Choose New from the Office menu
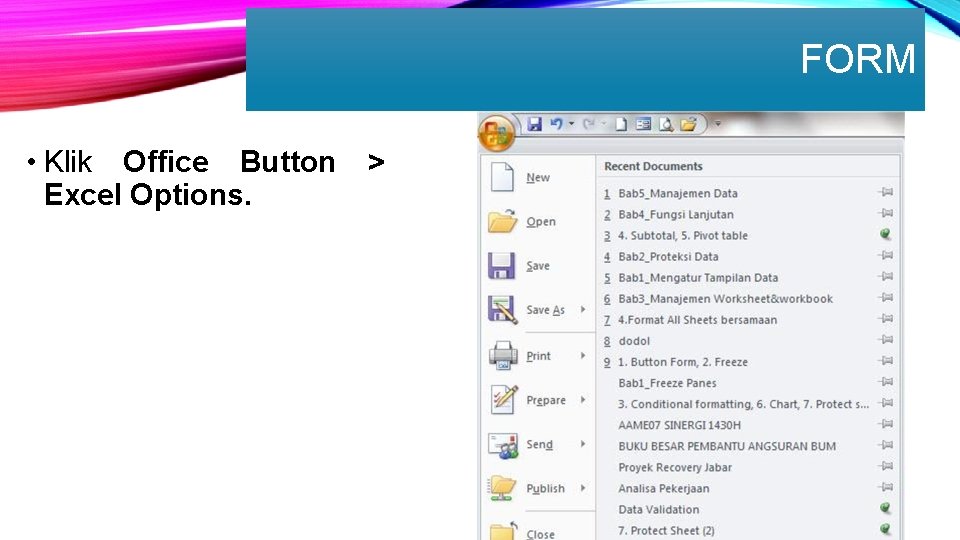Viewport: 960px width, 540px height. coord(538,178)
